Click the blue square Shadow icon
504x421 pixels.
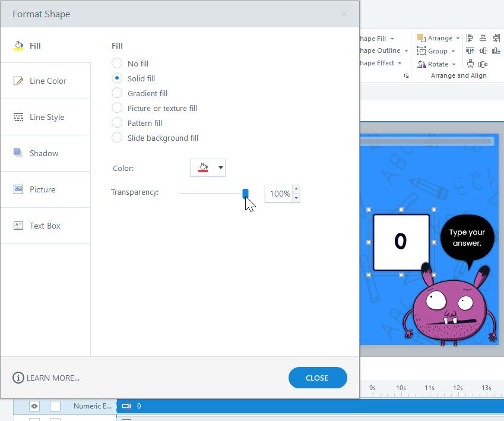pyautogui.click(x=18, y=153)
